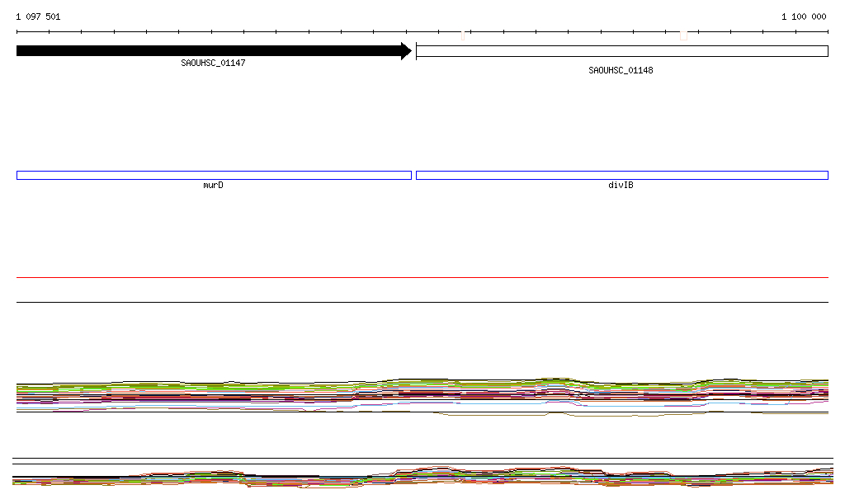Click the rightmost small marker on the ruler
This screenshot has height=504, width=845.
(683, 35)
